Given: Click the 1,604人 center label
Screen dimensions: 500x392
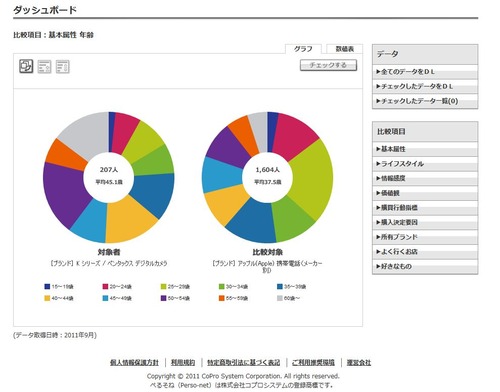Looking at the screenshot, I should (x=267, y=170).
